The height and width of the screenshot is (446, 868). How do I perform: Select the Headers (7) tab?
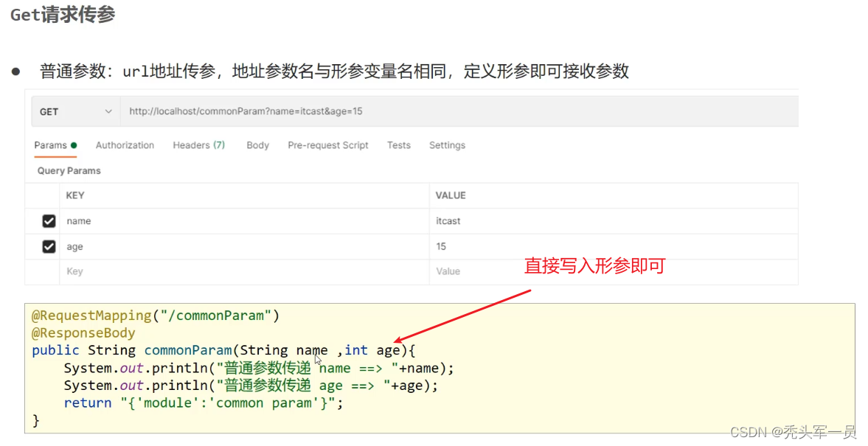pos(198,145)
